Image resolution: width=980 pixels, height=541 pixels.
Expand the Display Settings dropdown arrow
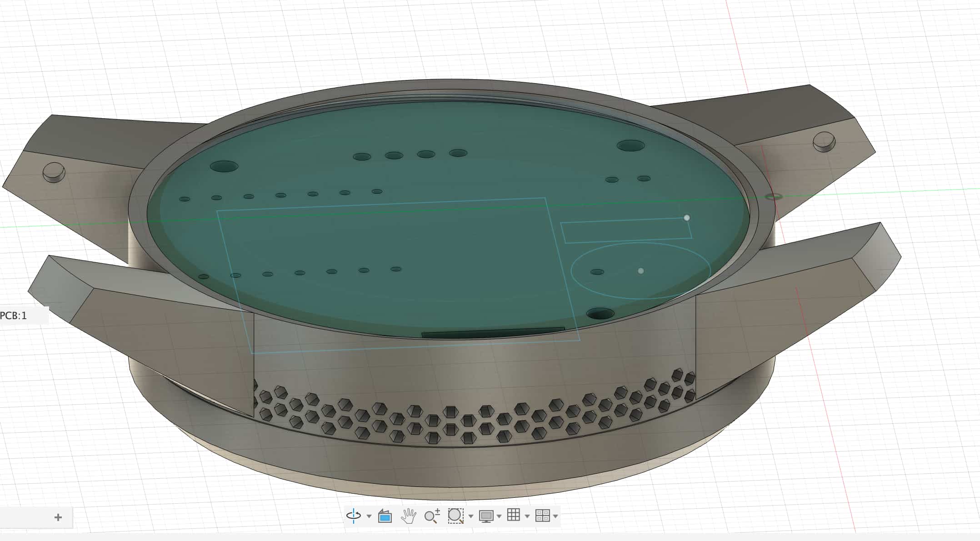[499, 516]
